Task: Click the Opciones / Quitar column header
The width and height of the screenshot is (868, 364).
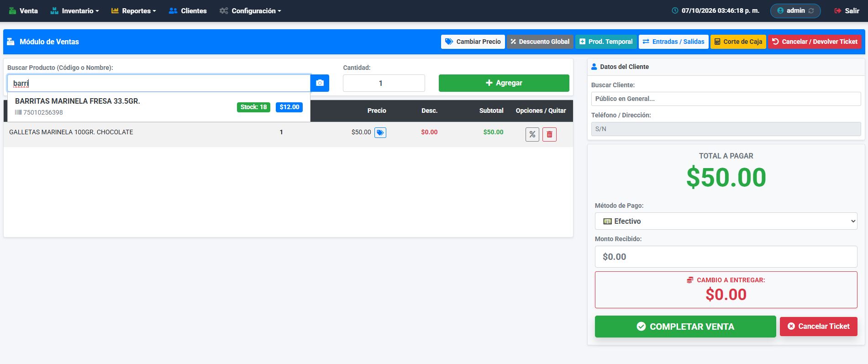Action: [x=541, y=111]
